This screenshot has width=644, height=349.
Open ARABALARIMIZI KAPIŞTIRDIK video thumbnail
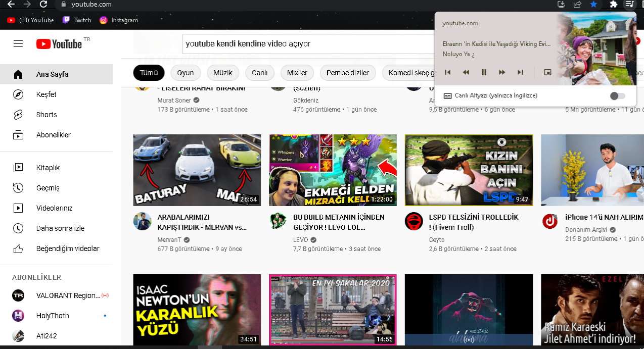click(197, 170)
